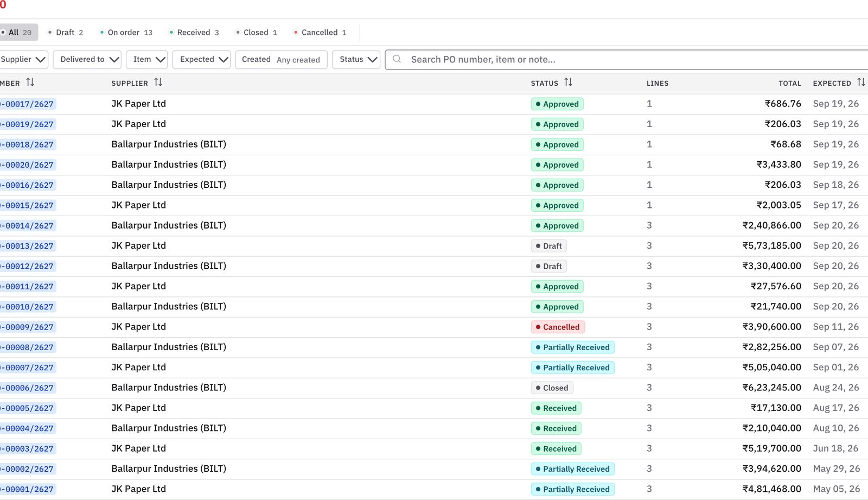Click supplier name in row 00020/2627
868x500 pixels.
pyautogui.click(x=169, y=164)
